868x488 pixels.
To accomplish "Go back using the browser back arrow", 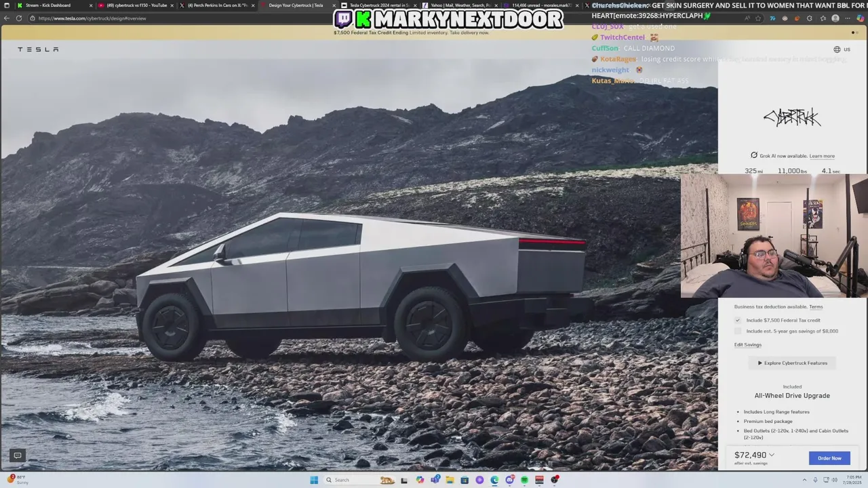I will click(7, 18).
